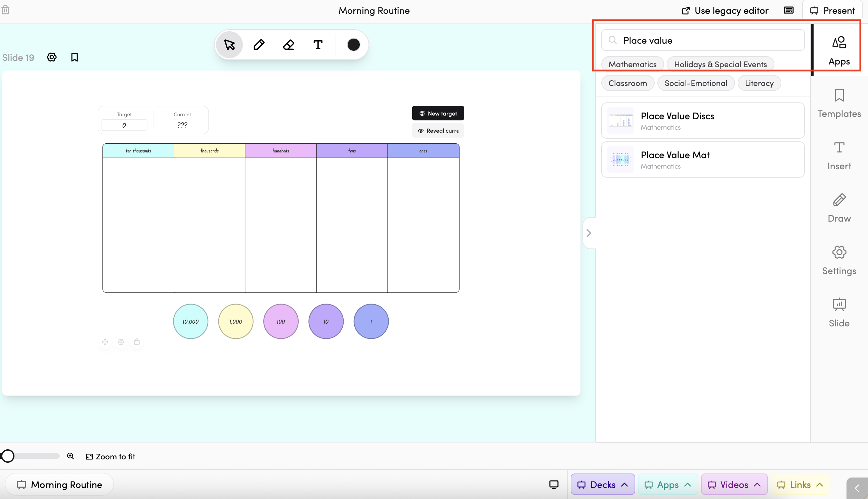Toggle the Mathematics filter chip
The width and height of the screenshot is (868, 499).
(632, 64)
